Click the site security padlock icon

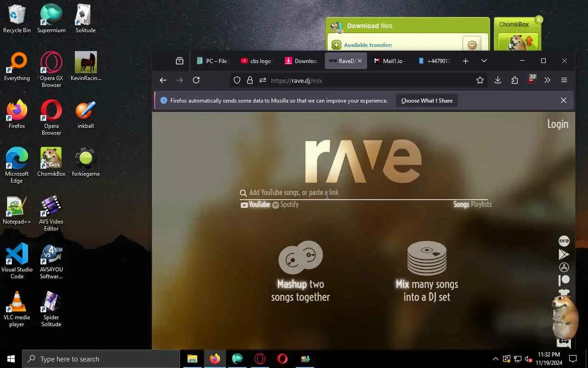click(250, 80)
